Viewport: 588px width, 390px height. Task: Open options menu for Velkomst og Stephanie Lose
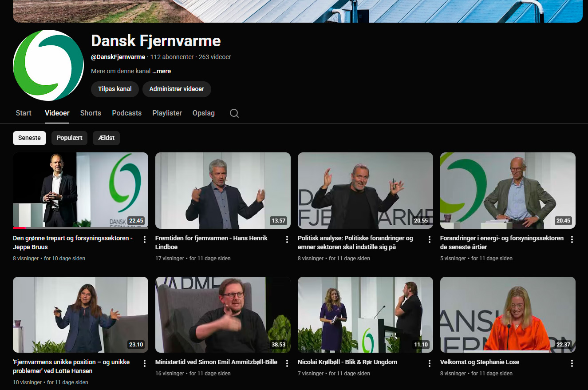(x=572, y=363)
